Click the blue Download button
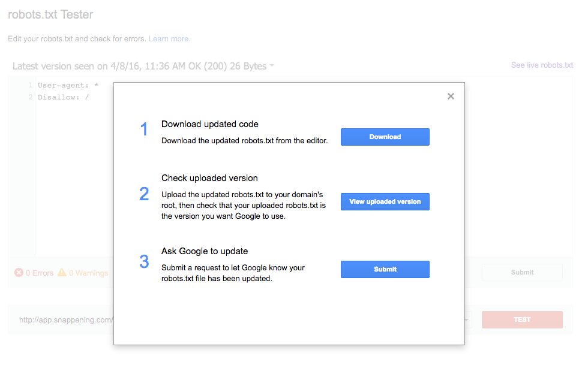The width and height of the screenshot is (588, 392). 385,137
